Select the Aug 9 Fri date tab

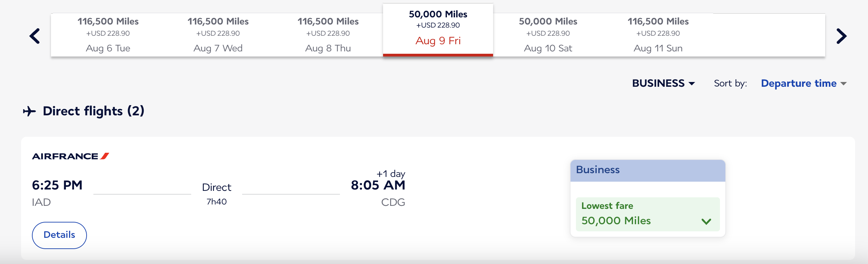(x=438, y=29)
